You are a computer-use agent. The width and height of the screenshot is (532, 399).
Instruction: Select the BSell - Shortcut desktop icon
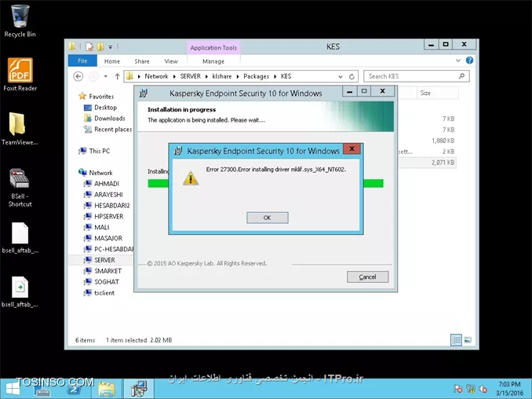(20, 188)
